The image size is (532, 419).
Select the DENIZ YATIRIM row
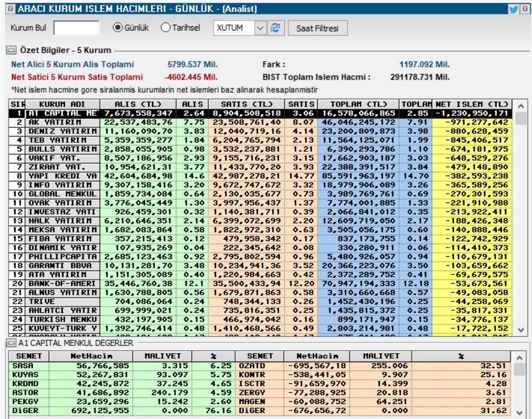click(260, 131)
